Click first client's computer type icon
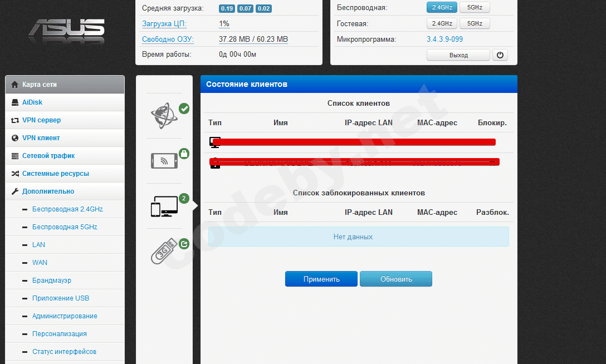The image size is (606, 364). pos(214,141)
